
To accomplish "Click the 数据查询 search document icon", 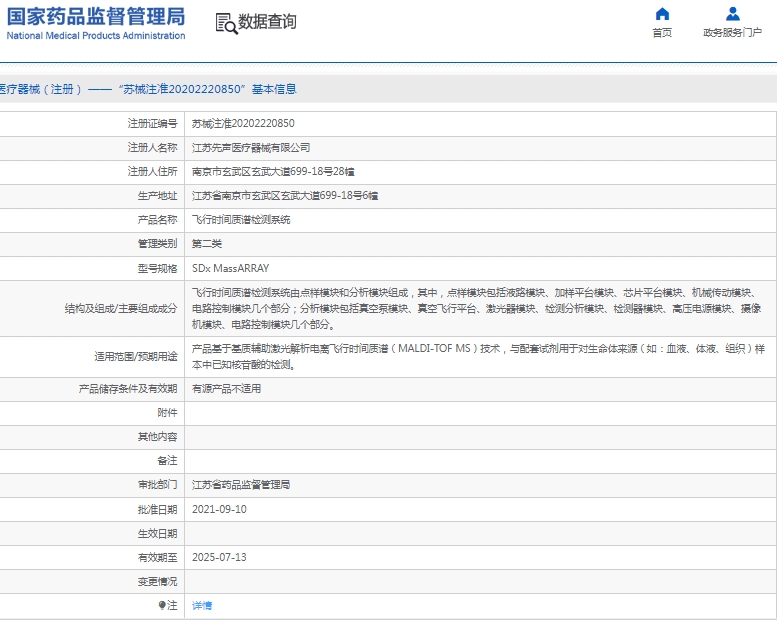I will coord(226,23).
